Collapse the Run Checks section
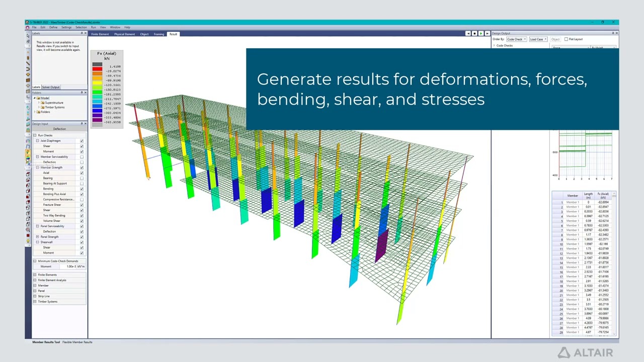Image resolution: width=644 pixels, height=362 pixels. coord(35,135)
